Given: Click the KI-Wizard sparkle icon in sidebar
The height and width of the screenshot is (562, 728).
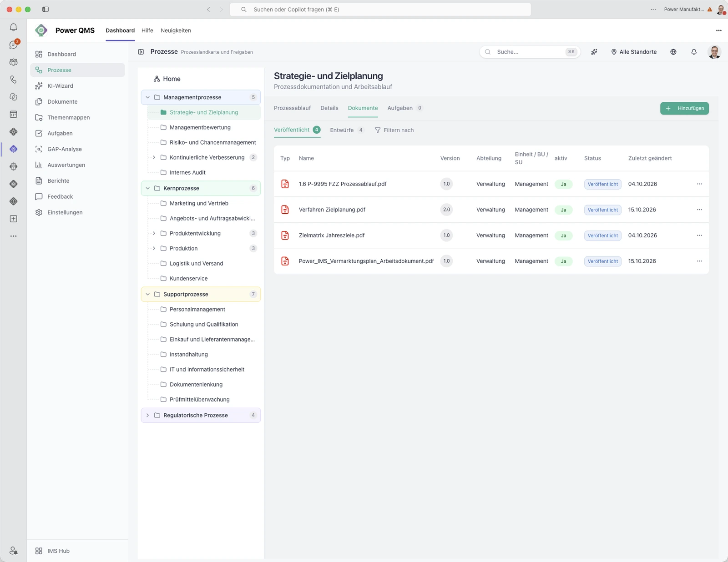Looking at the screenshot, I should [x=39, y=86].
